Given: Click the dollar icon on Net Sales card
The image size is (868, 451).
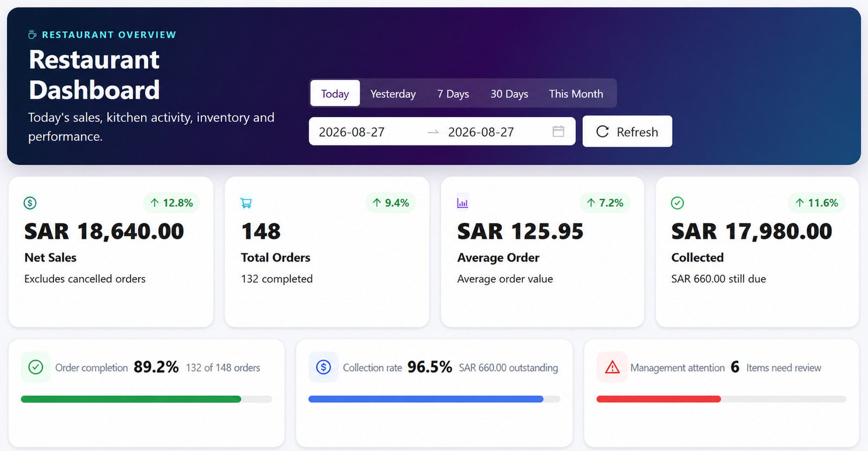Looking at the screenshot, I should 30,203.
